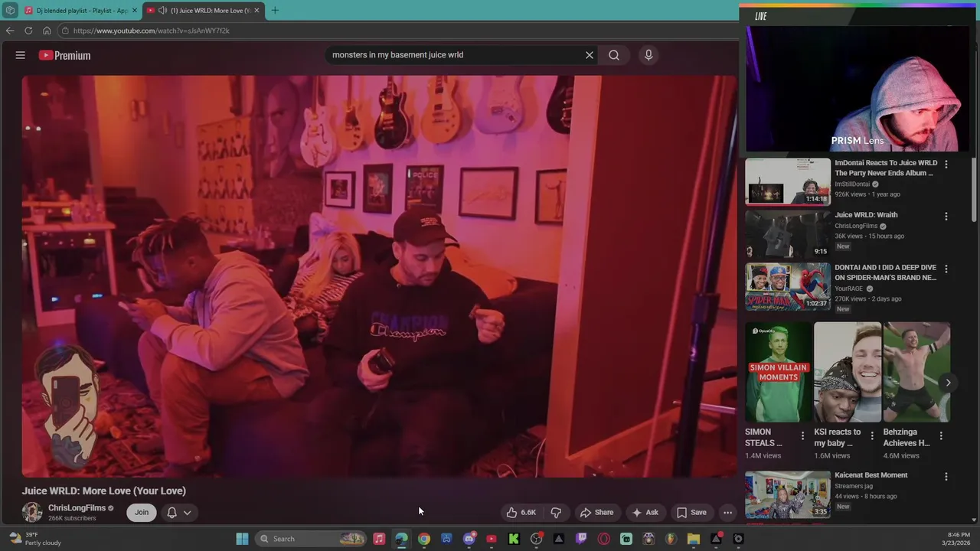Open options for Juice WRLD: Wraith
Image resolution: width=980 pixels, height=551 pixels.
point(946,217)
